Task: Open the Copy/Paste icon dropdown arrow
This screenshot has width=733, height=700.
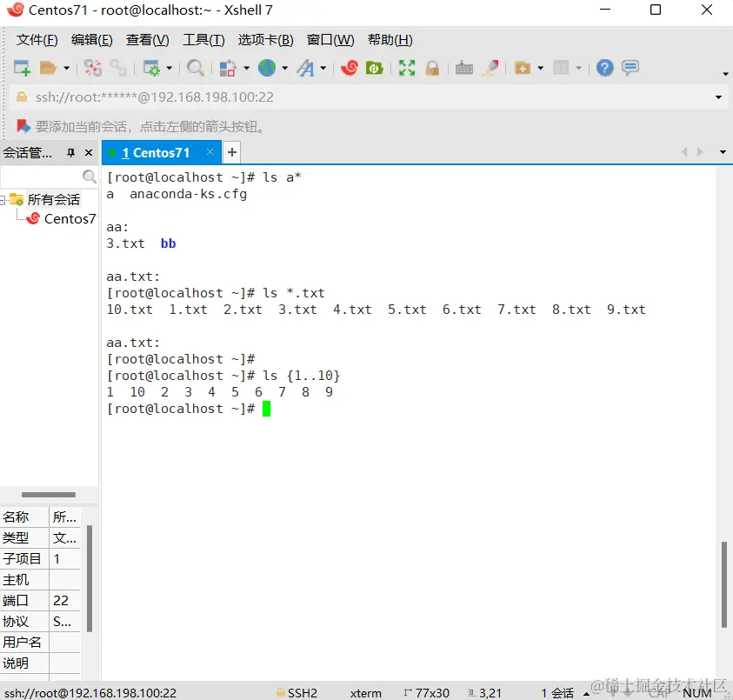Action: (x=246, y=69)
